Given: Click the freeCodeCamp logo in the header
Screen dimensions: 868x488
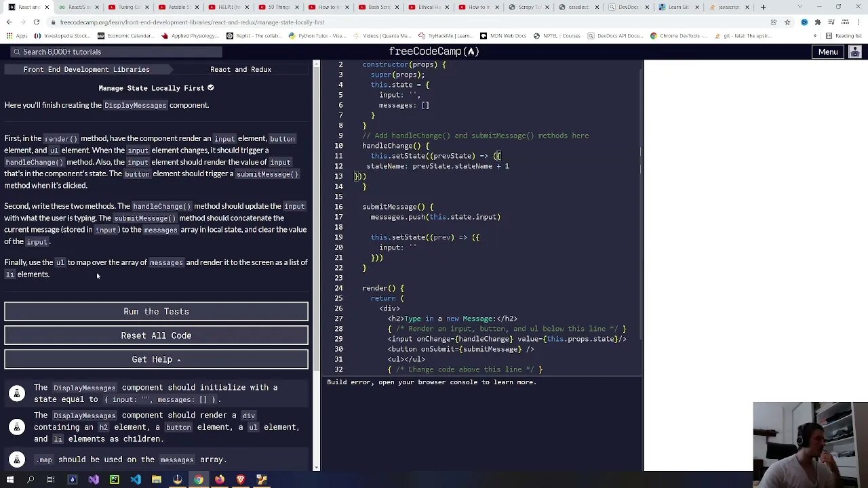Looking at the screenshot, I should pos(434,52).
